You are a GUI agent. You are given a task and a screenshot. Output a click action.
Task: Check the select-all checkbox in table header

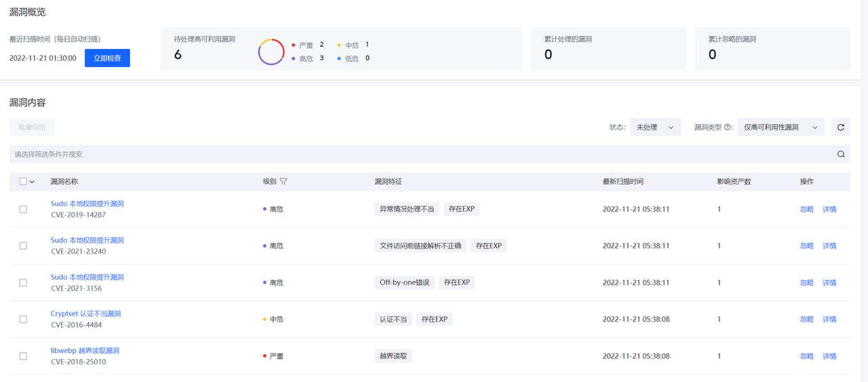click(x=23, y=182)
